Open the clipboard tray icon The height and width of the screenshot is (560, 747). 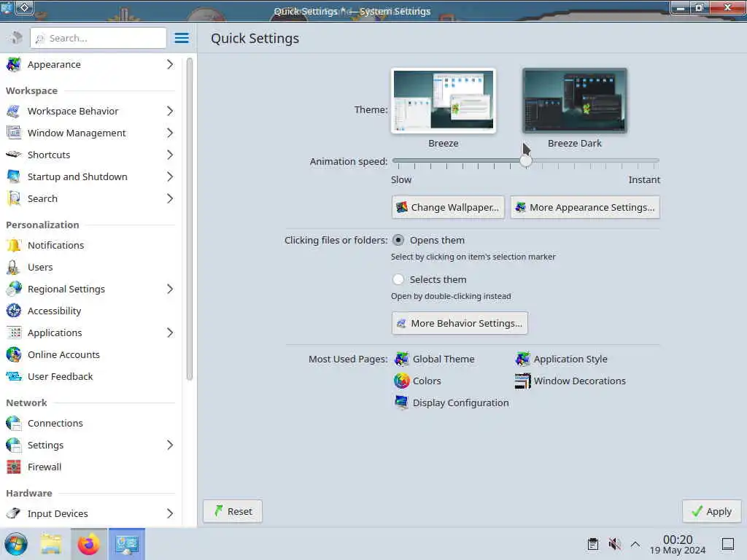point(592,544)
